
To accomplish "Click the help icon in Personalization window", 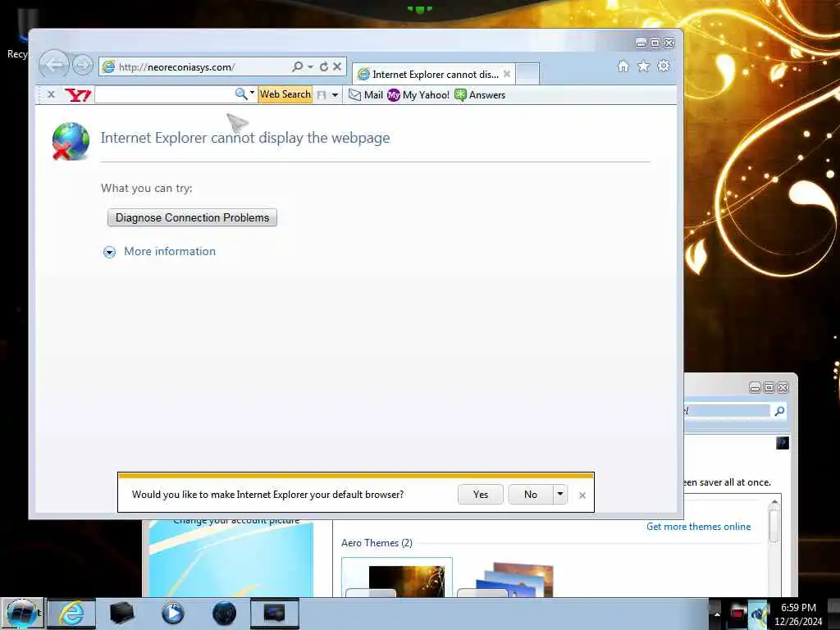I will 782,443.
